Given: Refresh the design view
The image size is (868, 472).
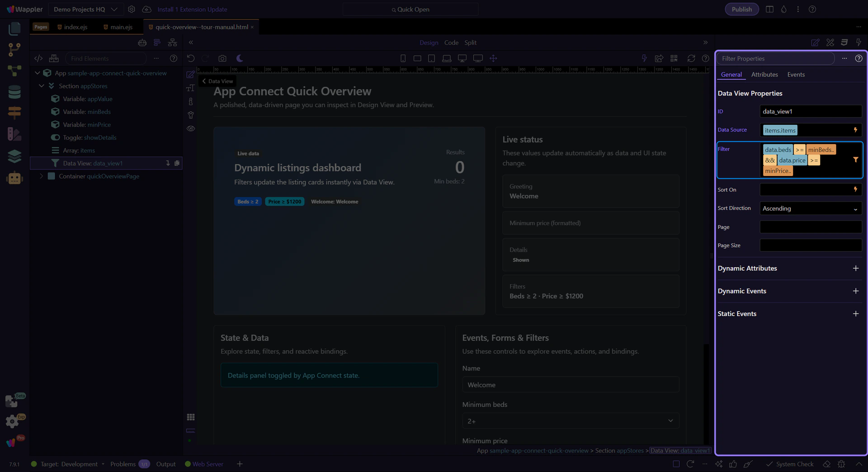Looking at the screenshot, I should pos(691,58).
